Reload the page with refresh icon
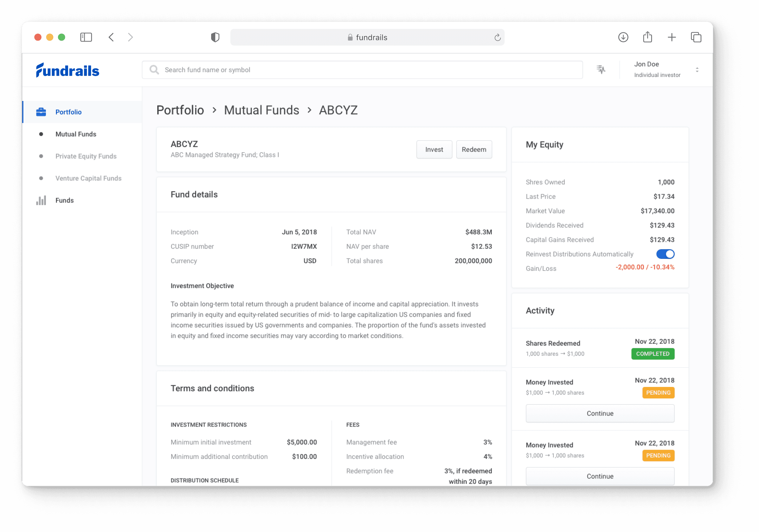The width and height of the screenshot is (759, 532). 497,38
